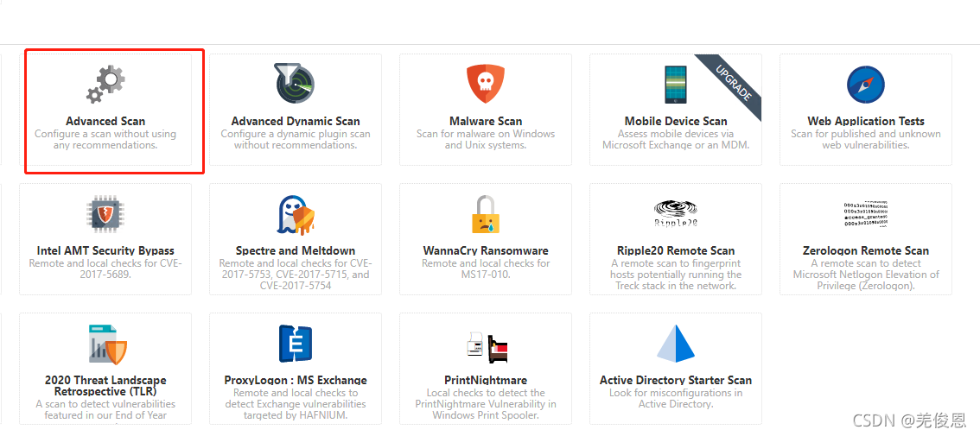The width and height of the screenshot is (980, 436).
Task: Open the Active Directory Starter Scan title
Action: (x=676, y=381)
